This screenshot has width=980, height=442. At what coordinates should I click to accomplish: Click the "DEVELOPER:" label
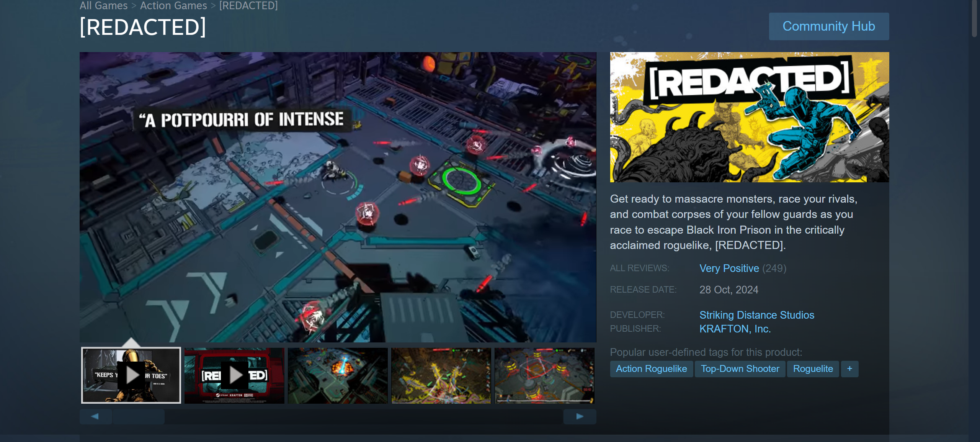(x=637, y=315)
